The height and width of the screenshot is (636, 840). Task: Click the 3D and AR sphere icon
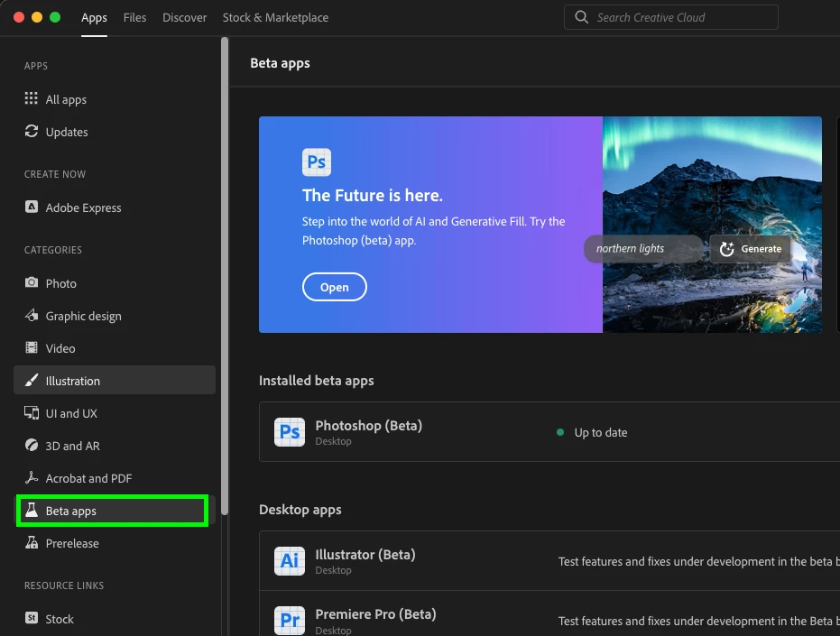point(31,446)
